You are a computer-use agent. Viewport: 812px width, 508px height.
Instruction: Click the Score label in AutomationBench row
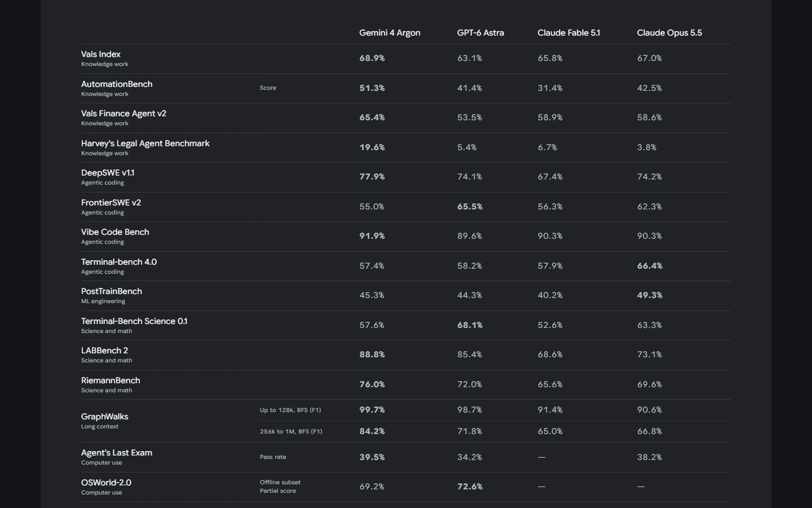[268, 88]
